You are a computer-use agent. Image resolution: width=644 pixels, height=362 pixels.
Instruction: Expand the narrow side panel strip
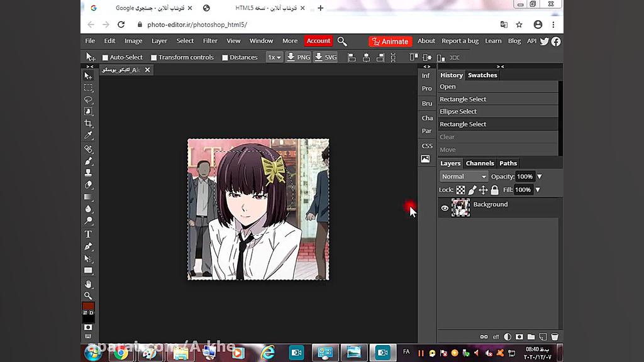pyautogui.click(x=427, y=67)
